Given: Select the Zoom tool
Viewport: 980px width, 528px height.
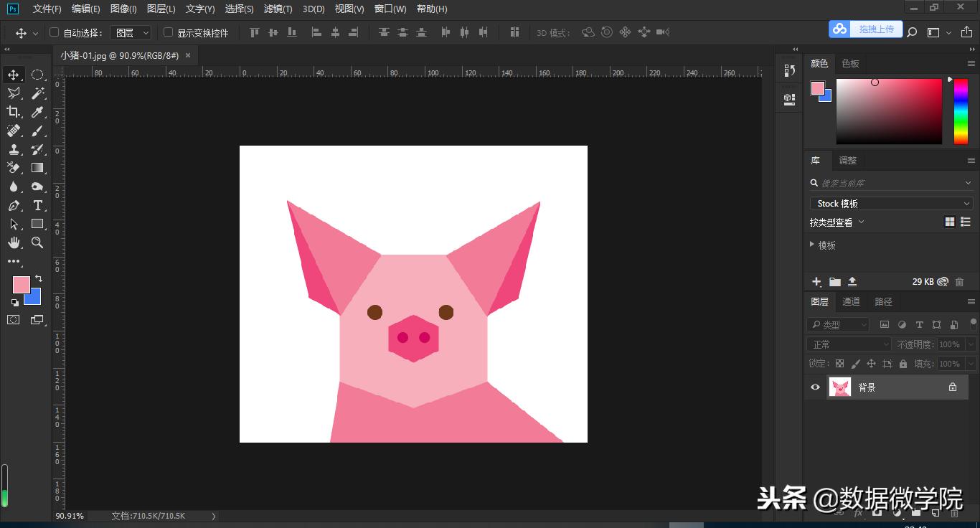Looking at the screenshot, I should 38,242.
